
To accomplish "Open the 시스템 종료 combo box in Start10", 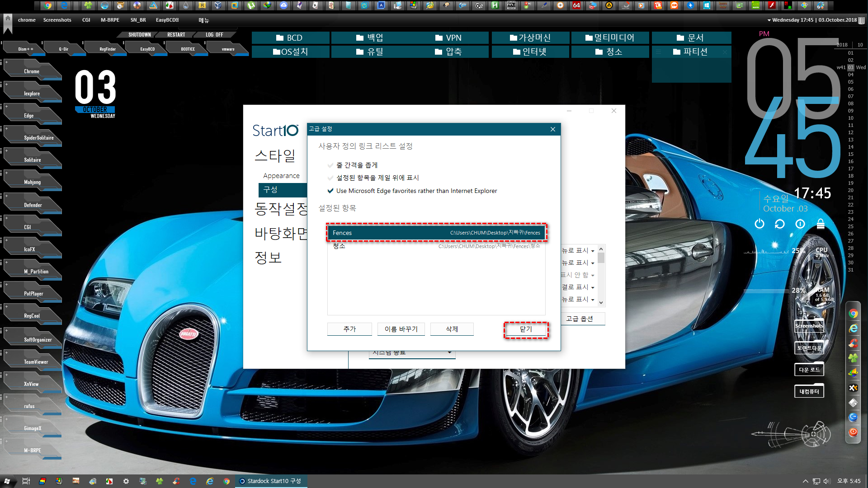I will 412,354.
